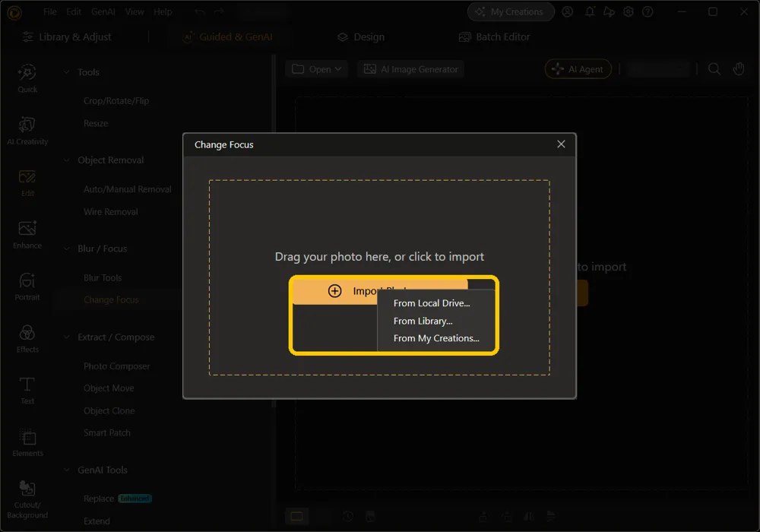Select Blur Tools

point(103,277)
